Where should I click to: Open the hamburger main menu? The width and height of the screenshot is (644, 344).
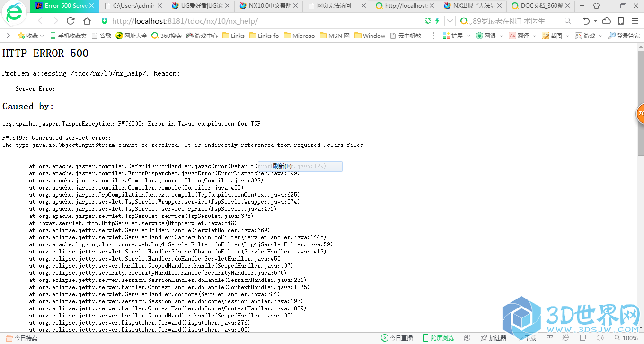635,21
